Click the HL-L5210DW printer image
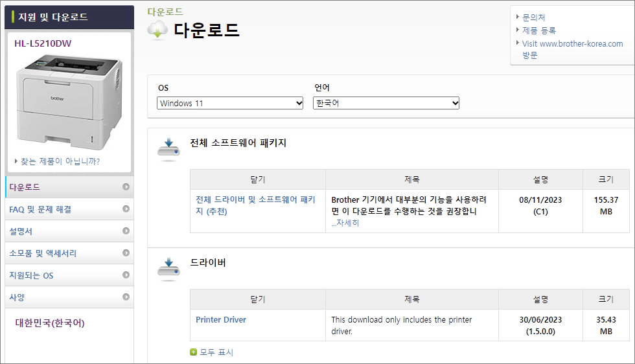635x364 pixels. tap(69, 102)
